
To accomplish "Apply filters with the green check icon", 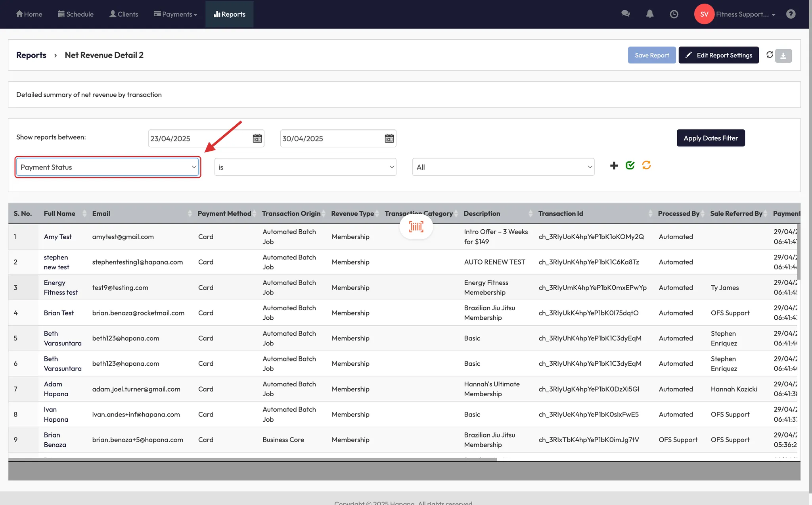I will [x=630, y=165].
